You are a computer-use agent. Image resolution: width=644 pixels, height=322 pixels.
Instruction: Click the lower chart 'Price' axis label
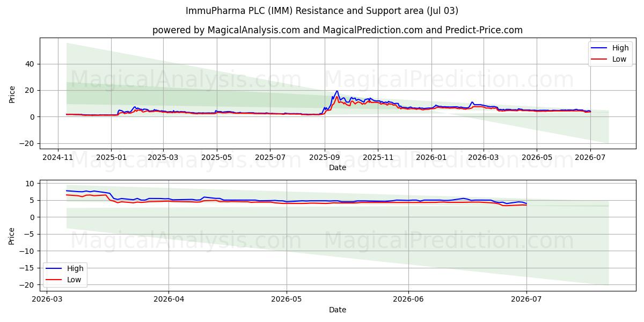12,235
